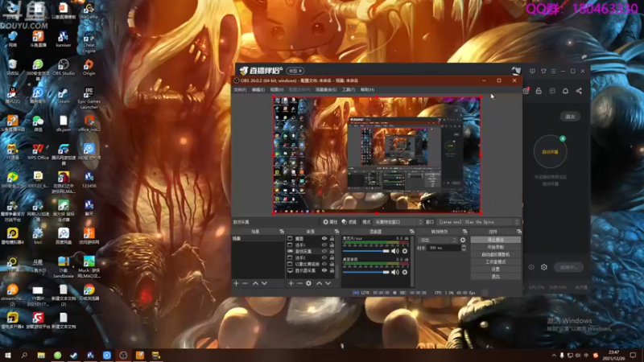This screenshot has width=644, height=362.
Task: Open OBS Studio desktop shortcut
Action: point(64,68)
